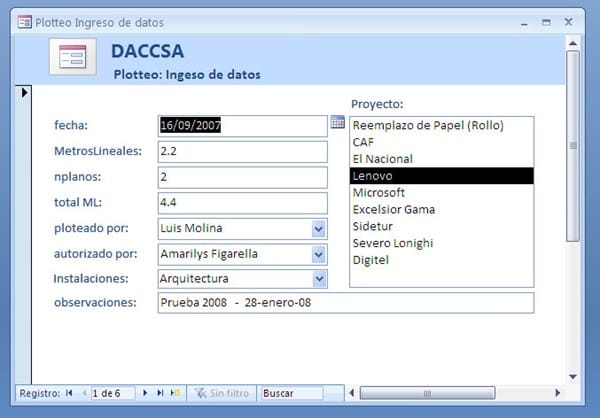Expand the Instalaciones dropdown
Image resolution: width=600 pixels, height=418 pixels.
click(x=319, y=279)
